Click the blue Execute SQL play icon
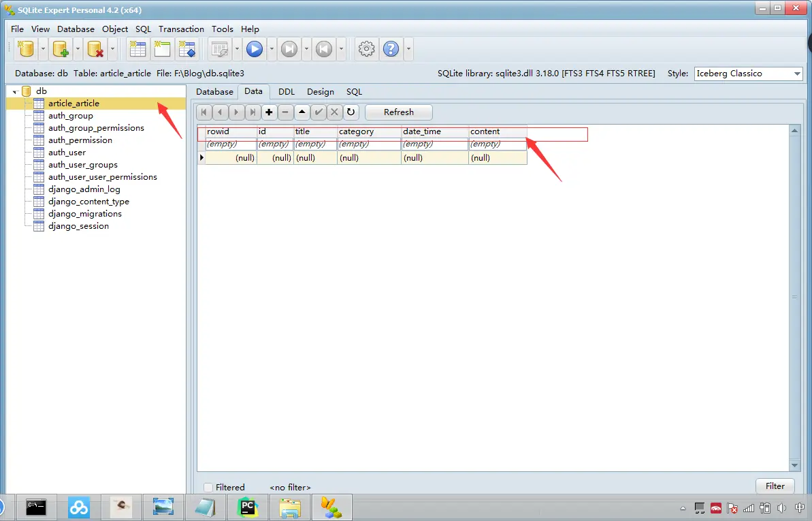 tap(255, 49)
